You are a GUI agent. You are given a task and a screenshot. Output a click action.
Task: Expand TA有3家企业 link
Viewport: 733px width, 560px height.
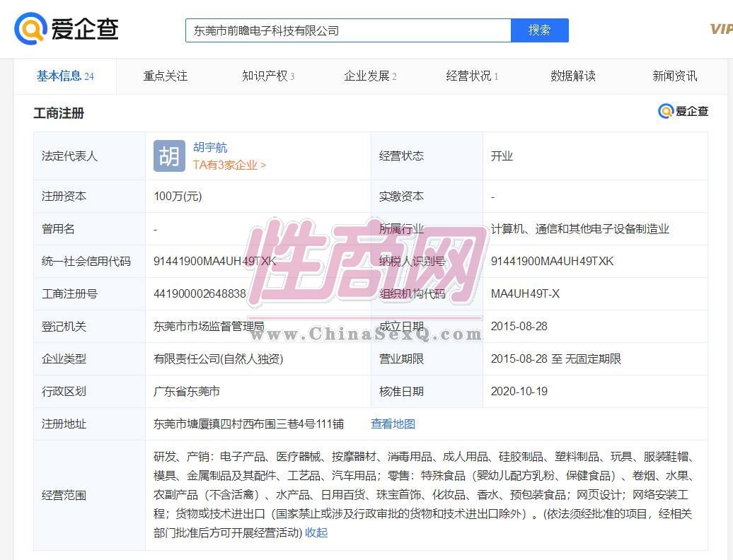(x=229, y=165)
